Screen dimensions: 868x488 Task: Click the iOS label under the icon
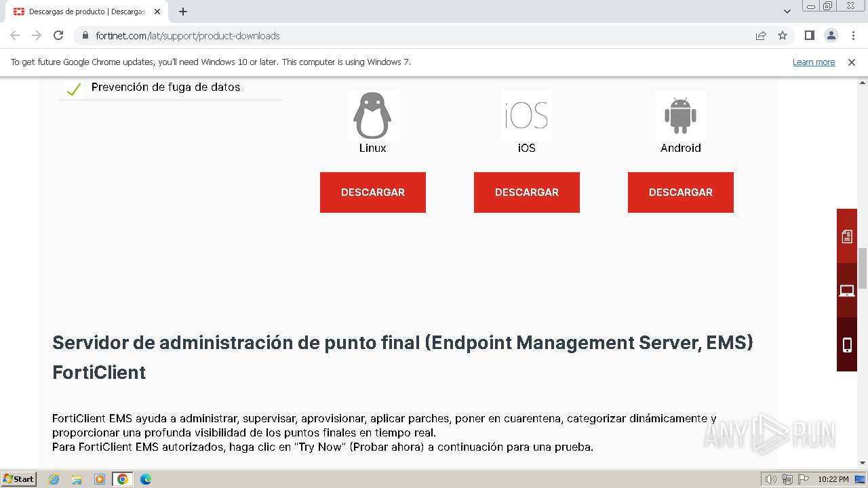[x=526, y=148]
